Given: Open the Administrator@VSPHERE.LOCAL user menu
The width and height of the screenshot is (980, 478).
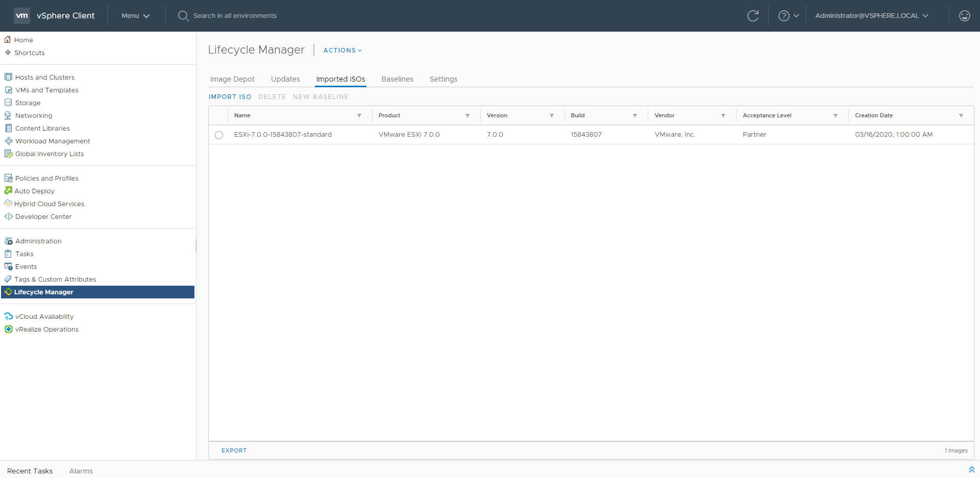Looking at the screenshot, I should pyautogui.click(x=871, y=16).
